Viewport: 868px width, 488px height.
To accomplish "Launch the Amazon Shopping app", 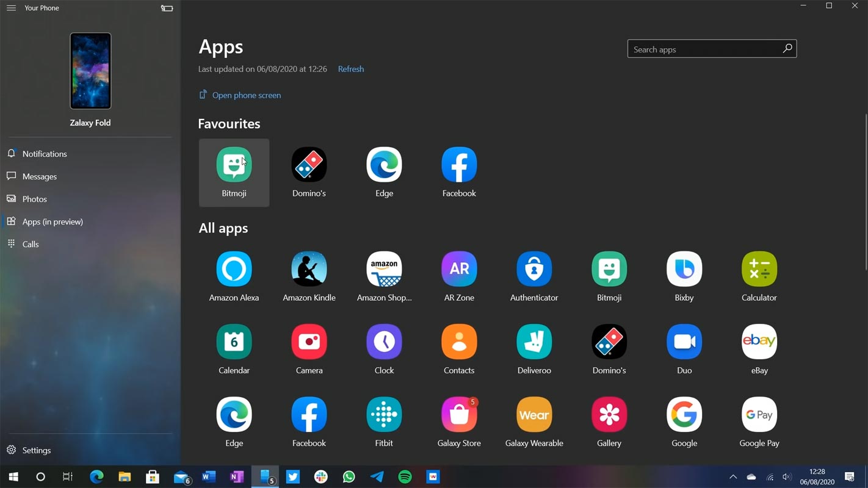I will pos(384,276).
